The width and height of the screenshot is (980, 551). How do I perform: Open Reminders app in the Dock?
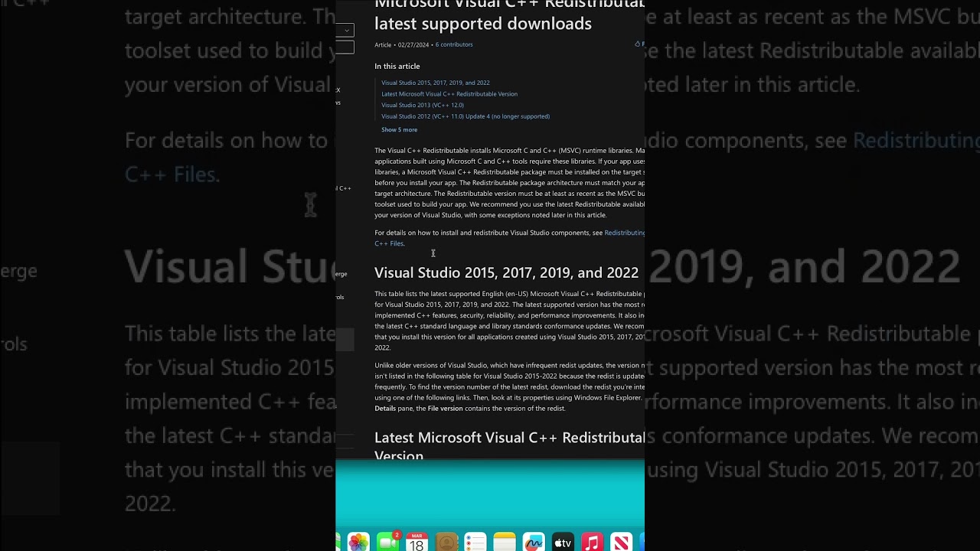pyautogui.click(x=475, y=543)
